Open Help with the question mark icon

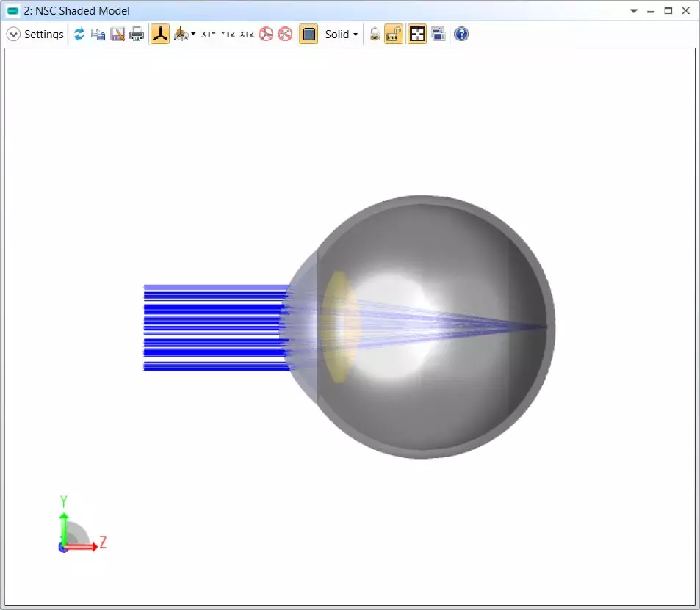point(461,35)
